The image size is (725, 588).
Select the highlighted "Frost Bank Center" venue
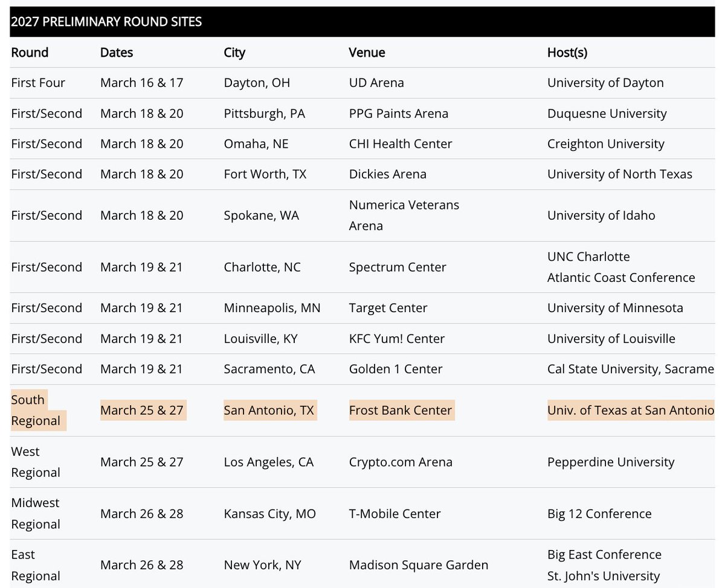[x=401, y=410]
